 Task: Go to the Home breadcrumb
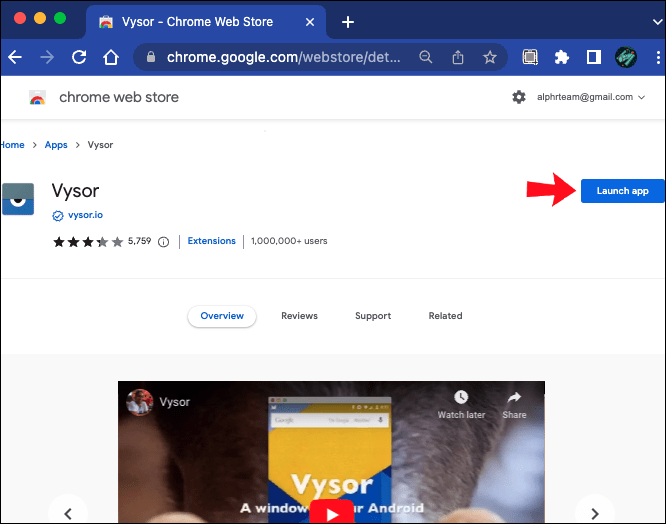click(12, 145)
